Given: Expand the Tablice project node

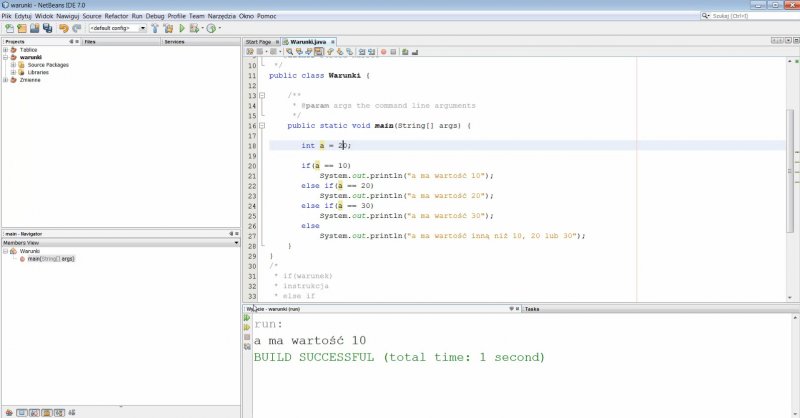Looking at the screenshot, I should click(6, 49).
